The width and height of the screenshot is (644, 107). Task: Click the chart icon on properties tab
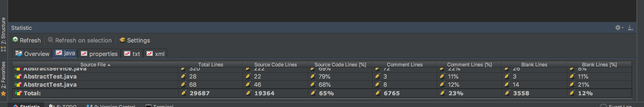84,53
